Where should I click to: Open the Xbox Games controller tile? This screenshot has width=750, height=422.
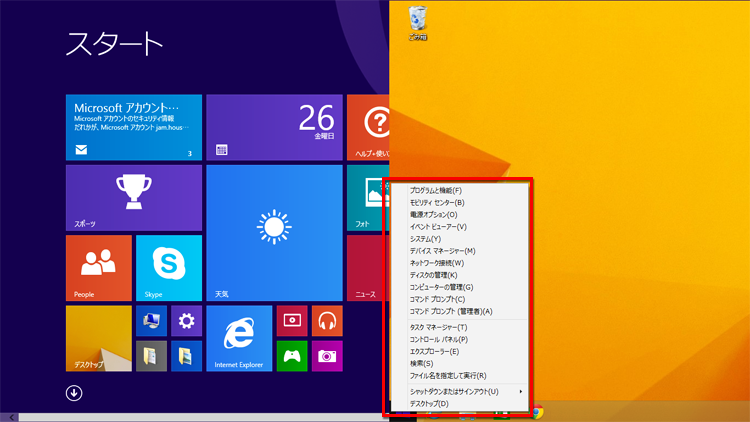(x=291, y=355)
